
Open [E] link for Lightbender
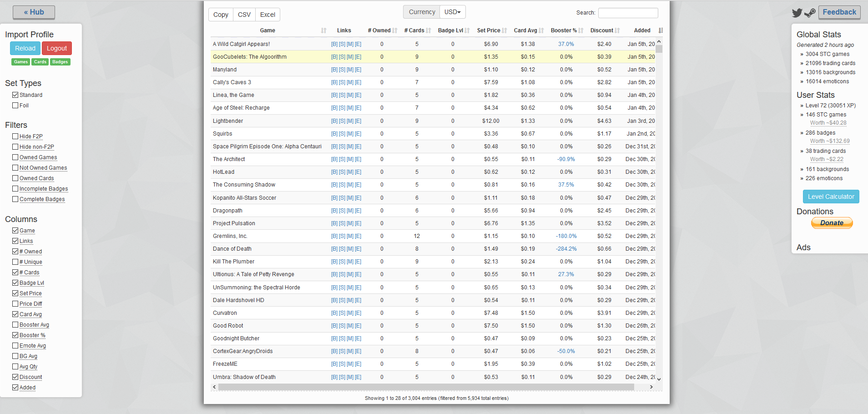[358, 121]
